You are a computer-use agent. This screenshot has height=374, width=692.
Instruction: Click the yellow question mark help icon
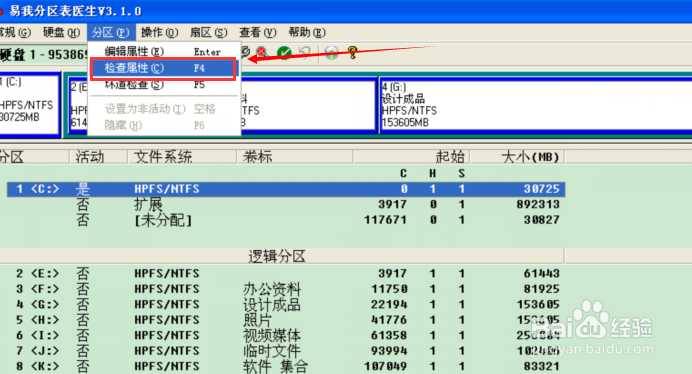click(x=352, y=53)
